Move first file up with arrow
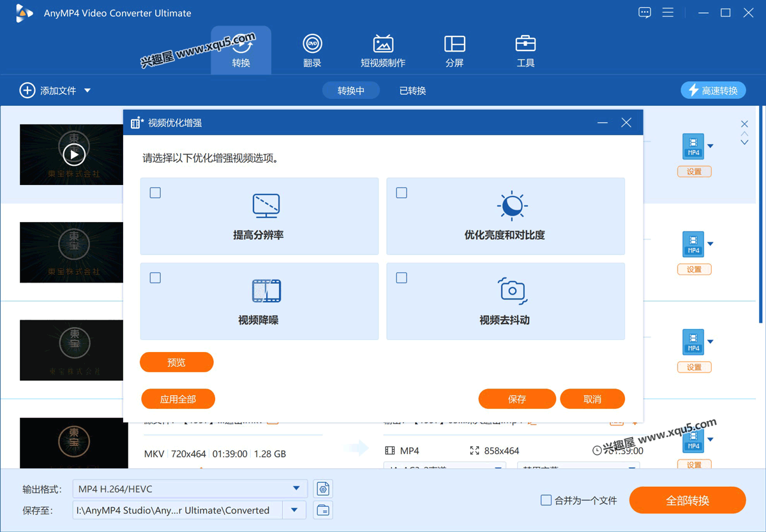The image size is (766, 532). pos(744,134)
